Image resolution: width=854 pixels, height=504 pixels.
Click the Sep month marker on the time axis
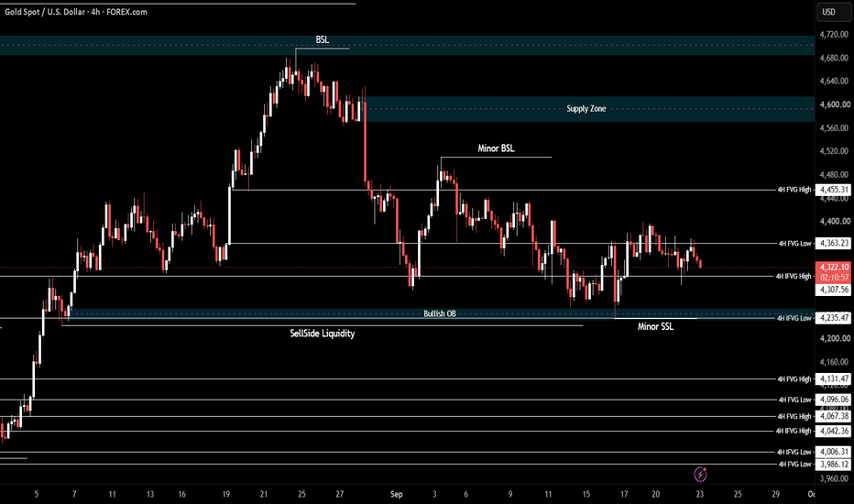397,494
